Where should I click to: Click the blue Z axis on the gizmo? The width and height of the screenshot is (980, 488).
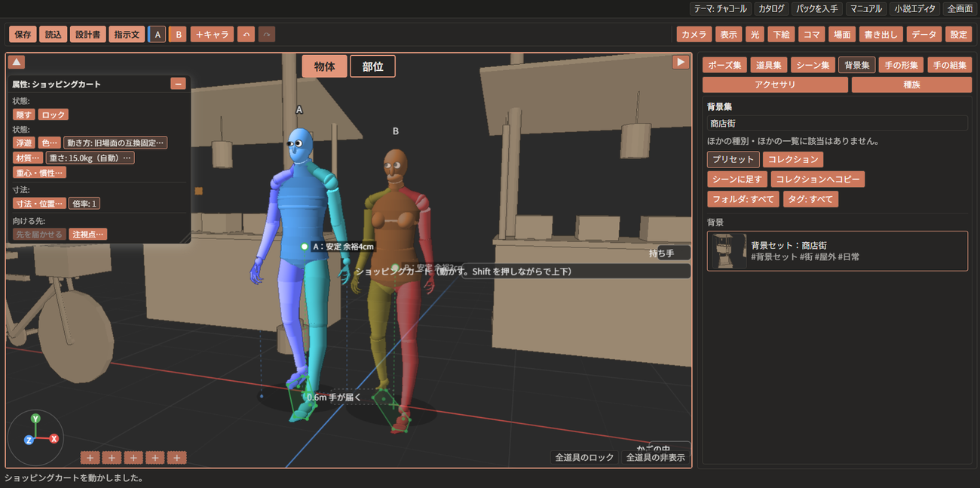(29, 440)
